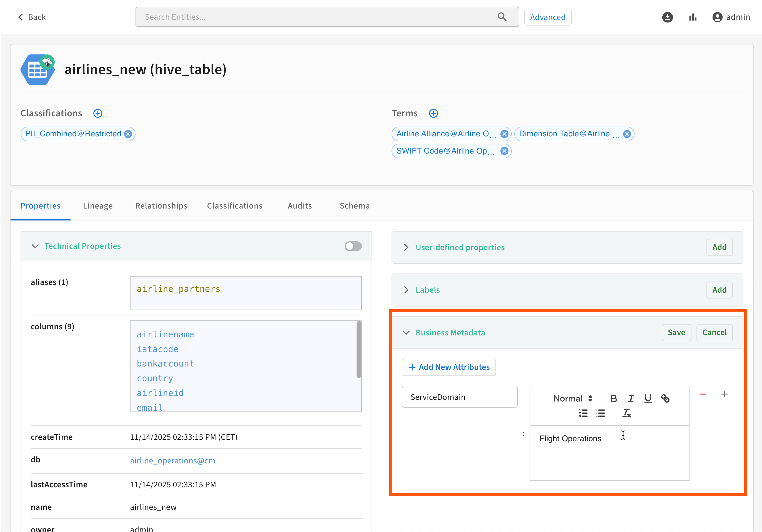This screenshot has width=762, height=532.
Task: Collapse the Business Metadata section
Action: click(406, 333)
